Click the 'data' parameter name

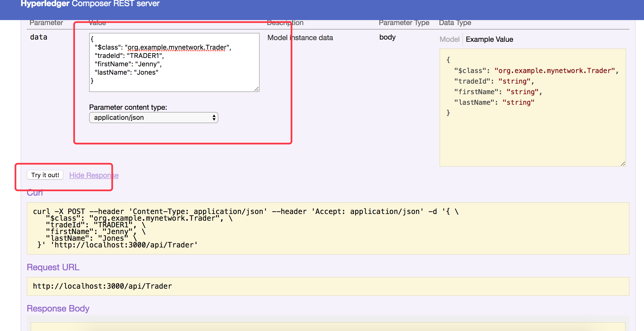pos(38,37)
